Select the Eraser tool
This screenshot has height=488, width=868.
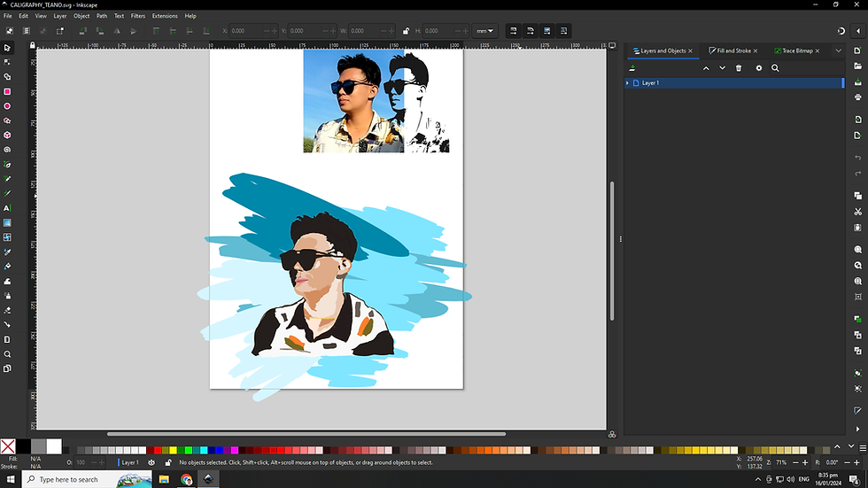(7, 310)
